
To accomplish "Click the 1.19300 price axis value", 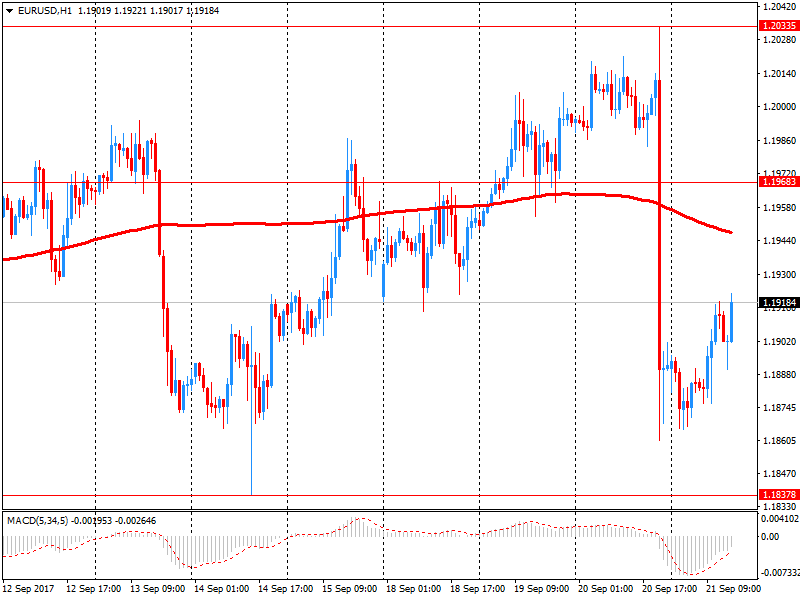I will [x=780, y=275].
